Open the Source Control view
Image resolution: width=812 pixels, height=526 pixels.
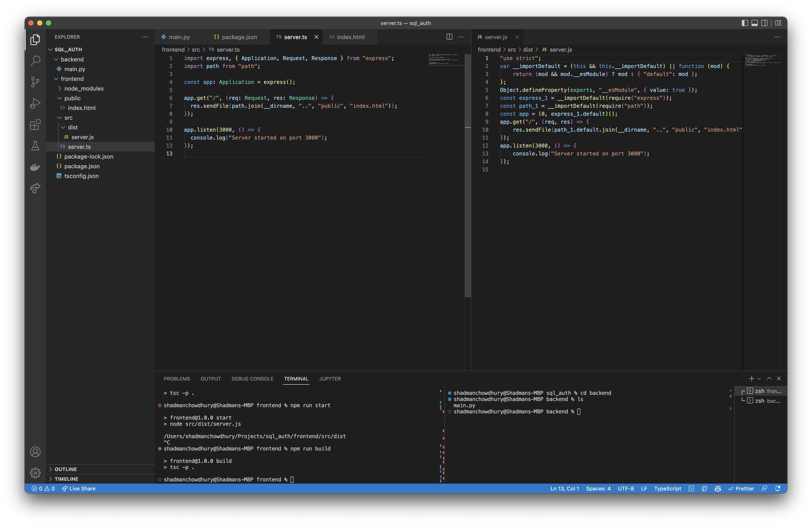pos(35,82)
